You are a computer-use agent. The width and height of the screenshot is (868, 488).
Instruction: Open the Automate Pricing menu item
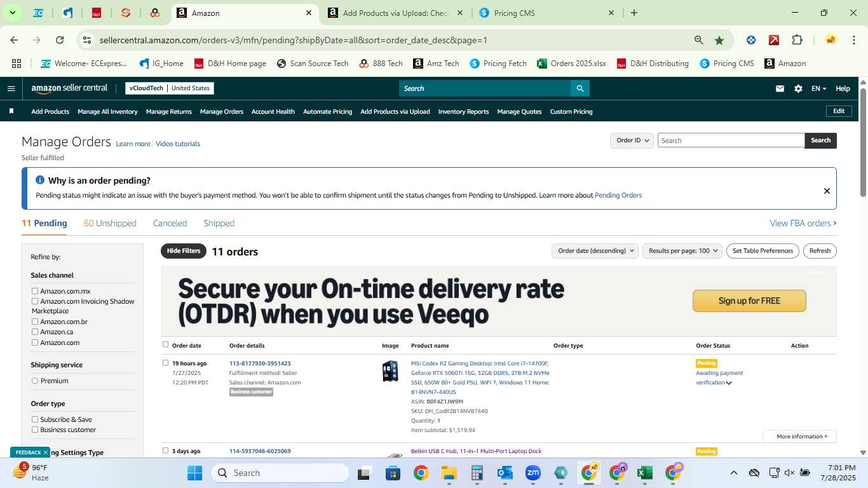[327, 111]
